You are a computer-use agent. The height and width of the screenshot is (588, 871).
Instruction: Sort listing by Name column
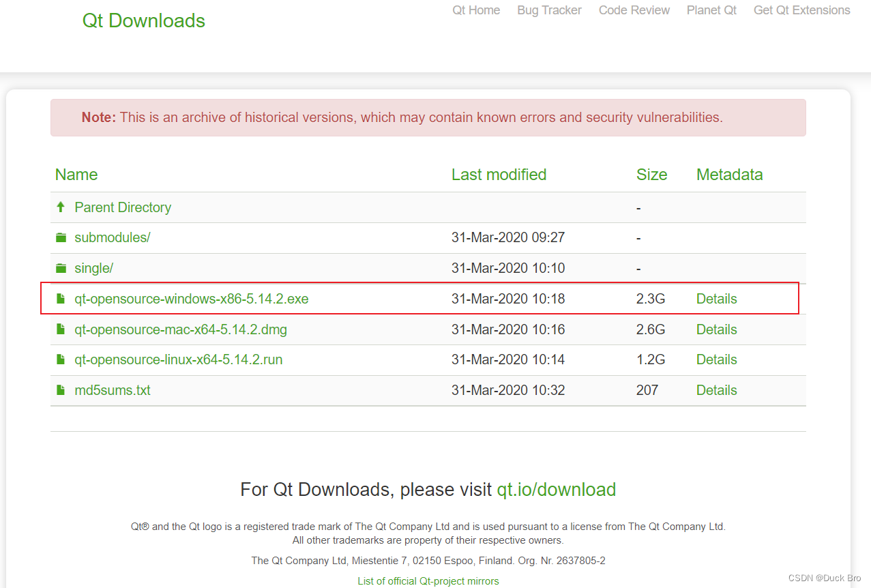76,175
